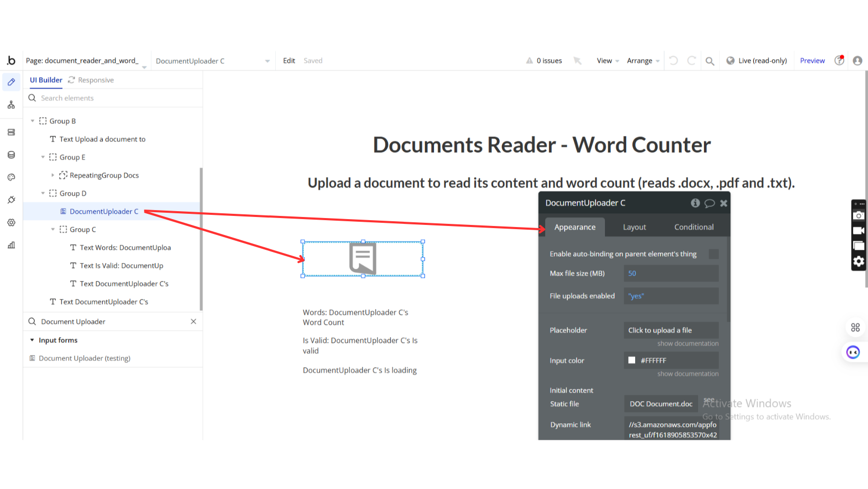This screenshot has width=868, height=489.
Task: Open the Workflow tab in left sidebar
Action: (x=11, y=105)
